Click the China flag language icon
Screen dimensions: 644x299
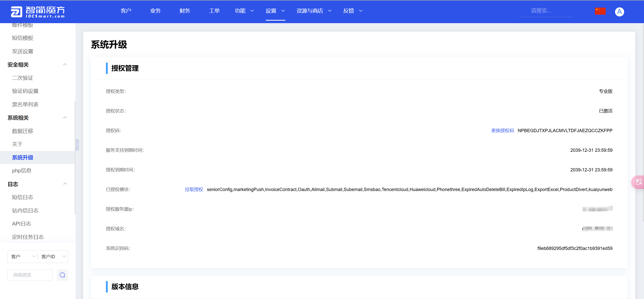pos(600,11)
